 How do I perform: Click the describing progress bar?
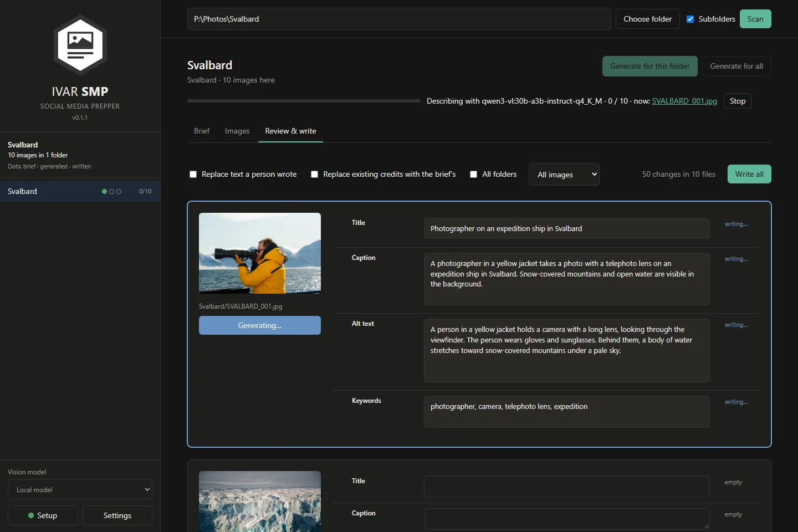point(304,101)
